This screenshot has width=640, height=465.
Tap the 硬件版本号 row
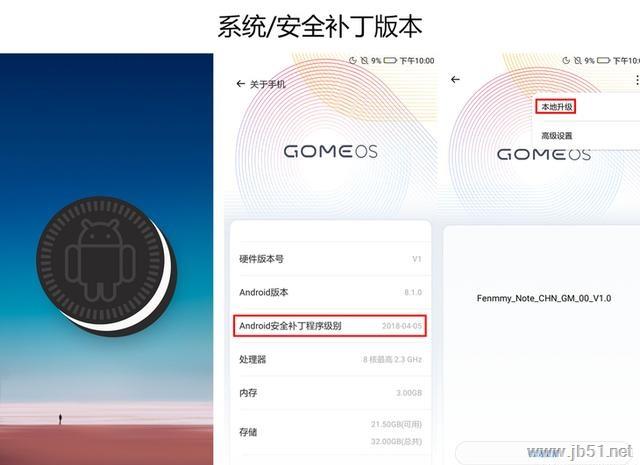330,259
